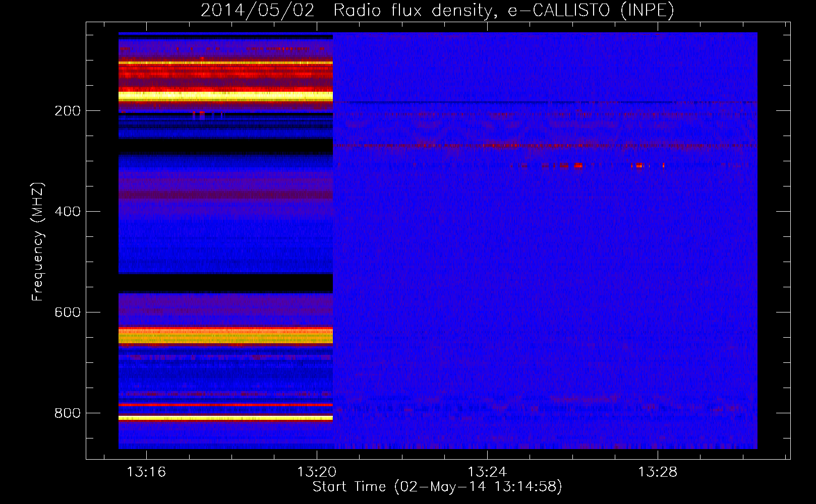
Task: Click the bright yellow band near 810 MHz
Action: click(225, 418)
